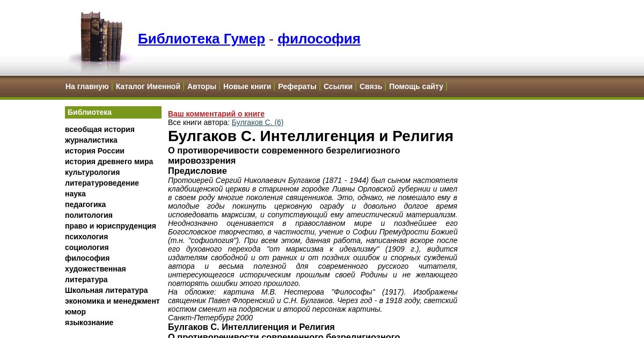This screenshot has height=338, width=644.
Task: Select экономика и менеджмент category
Action: pyautogui.click(x=112, y=301)
